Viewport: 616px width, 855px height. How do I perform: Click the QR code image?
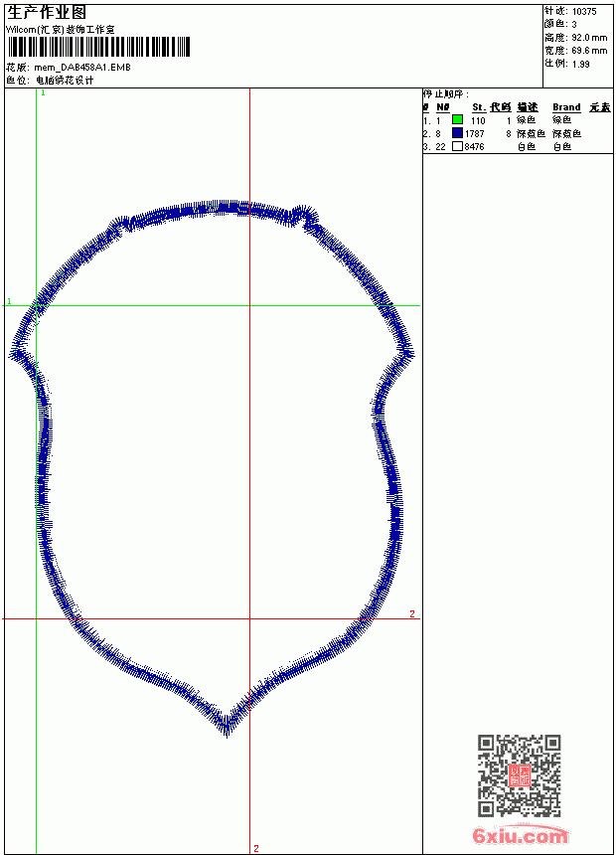[519, 775]
